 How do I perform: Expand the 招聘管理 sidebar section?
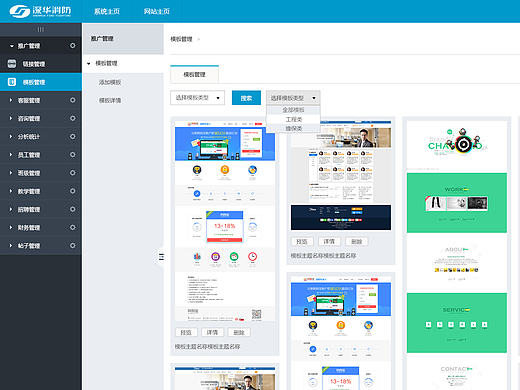click(11, 209)
